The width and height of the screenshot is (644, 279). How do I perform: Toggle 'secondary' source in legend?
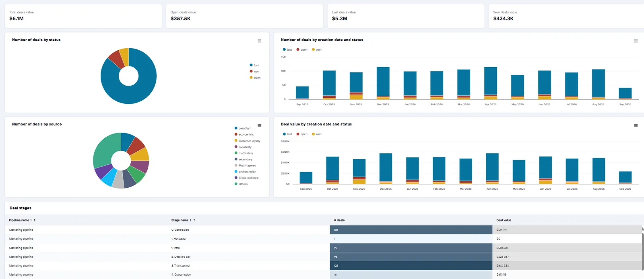coord(243,159)
